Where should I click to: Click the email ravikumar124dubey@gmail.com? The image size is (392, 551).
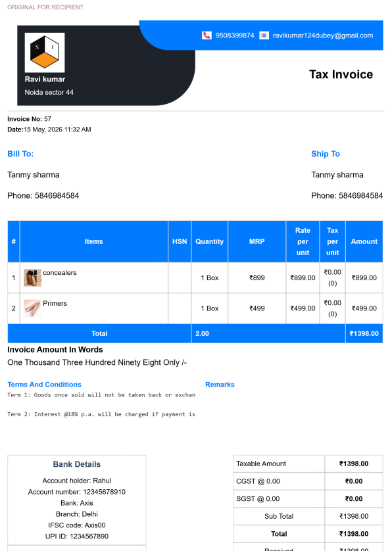pos(323,36)
